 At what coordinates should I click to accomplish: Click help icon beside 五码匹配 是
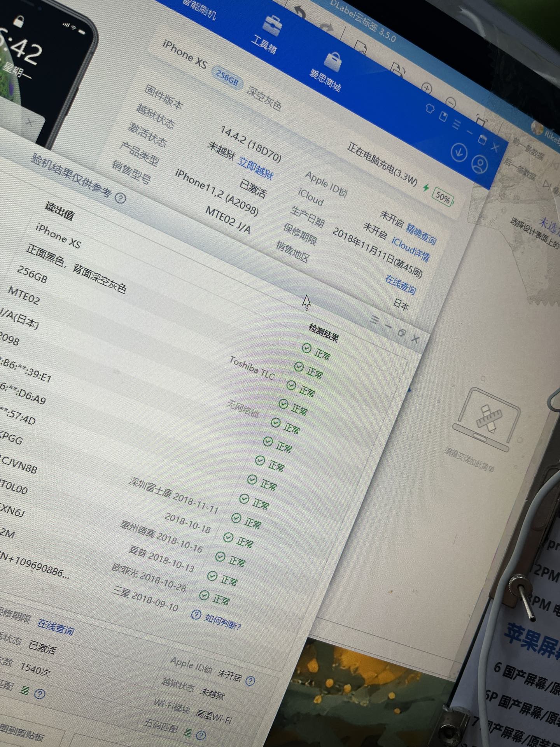click(x=201, y=735)
